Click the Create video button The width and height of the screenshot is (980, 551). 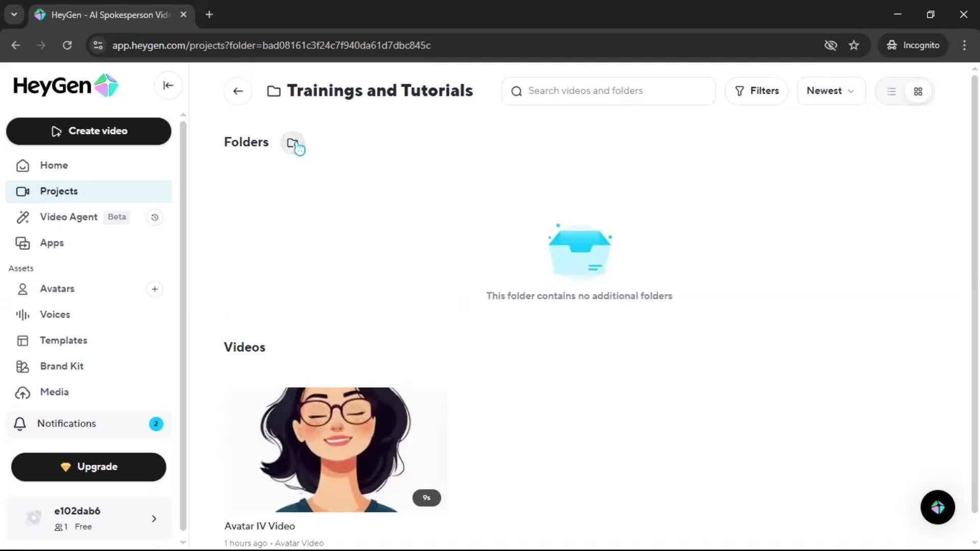(89, 131)
